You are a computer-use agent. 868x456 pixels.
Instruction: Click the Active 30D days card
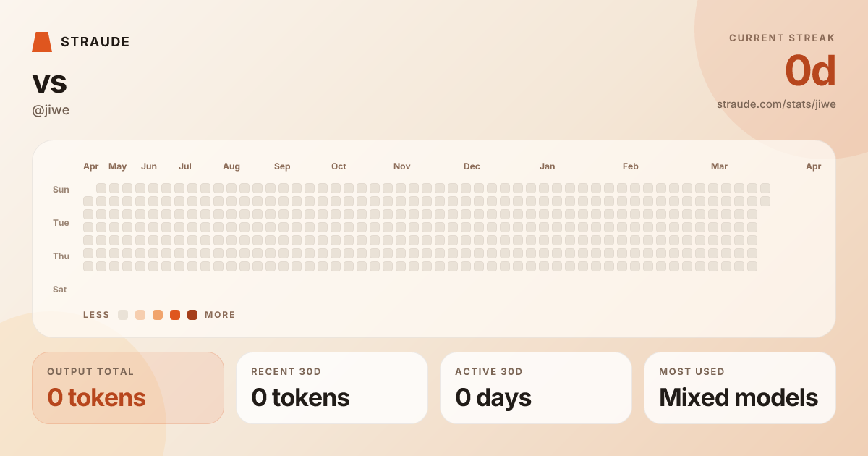(x=536, y=388)
